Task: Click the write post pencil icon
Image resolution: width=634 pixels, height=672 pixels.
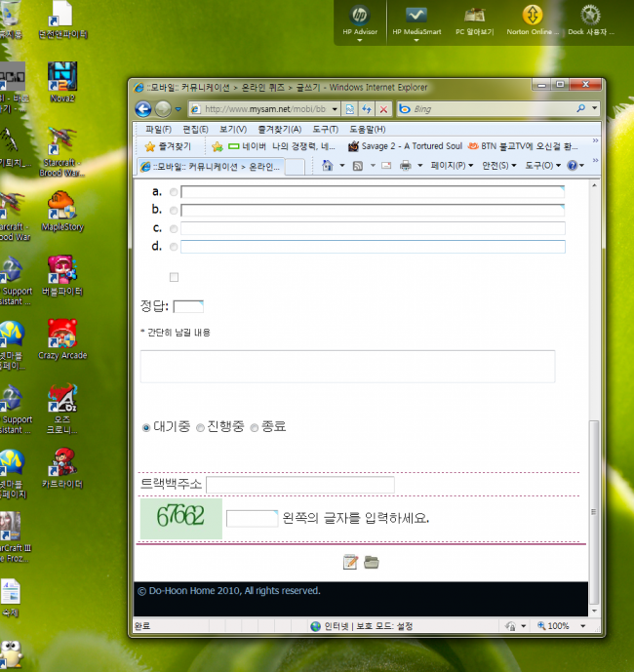Action: tap(351, 562)
